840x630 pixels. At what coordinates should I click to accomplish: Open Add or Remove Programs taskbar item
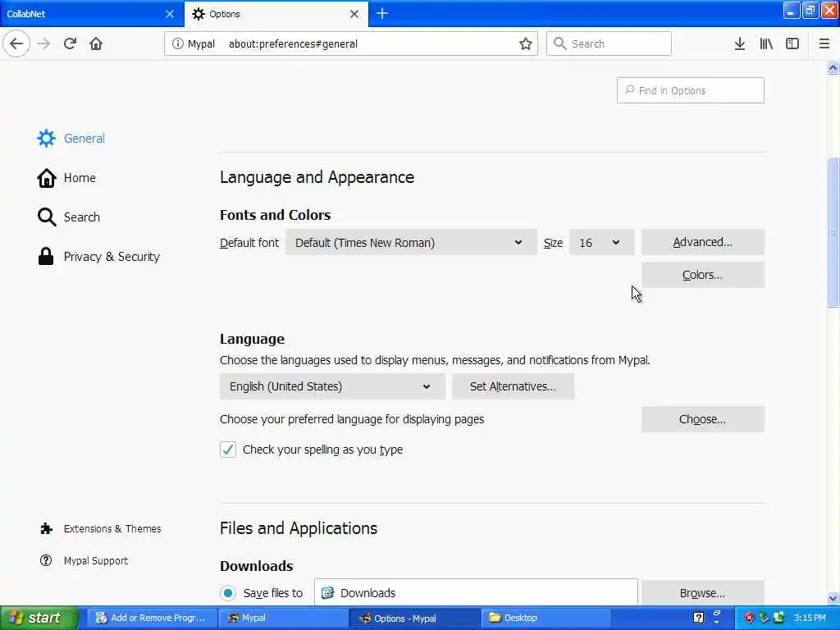pyautogui.click(x=152, y=618)
